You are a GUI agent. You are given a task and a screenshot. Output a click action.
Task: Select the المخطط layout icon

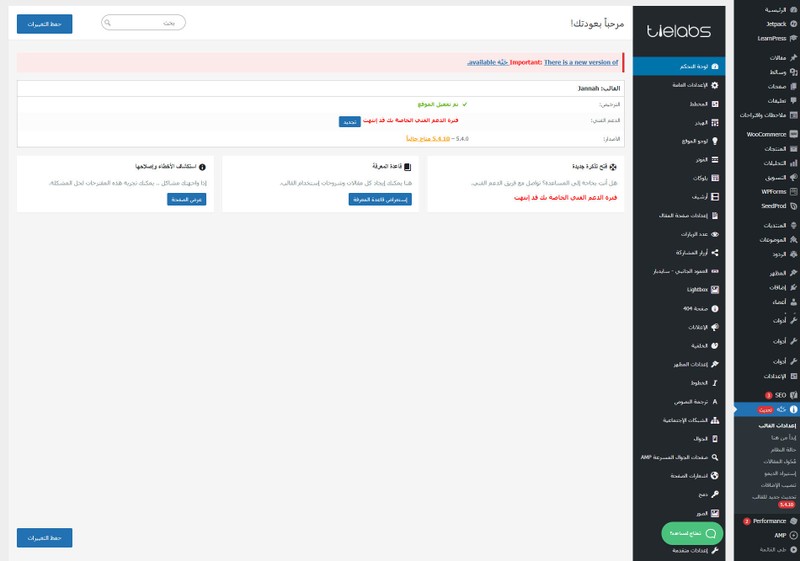(x=715, y=104)
